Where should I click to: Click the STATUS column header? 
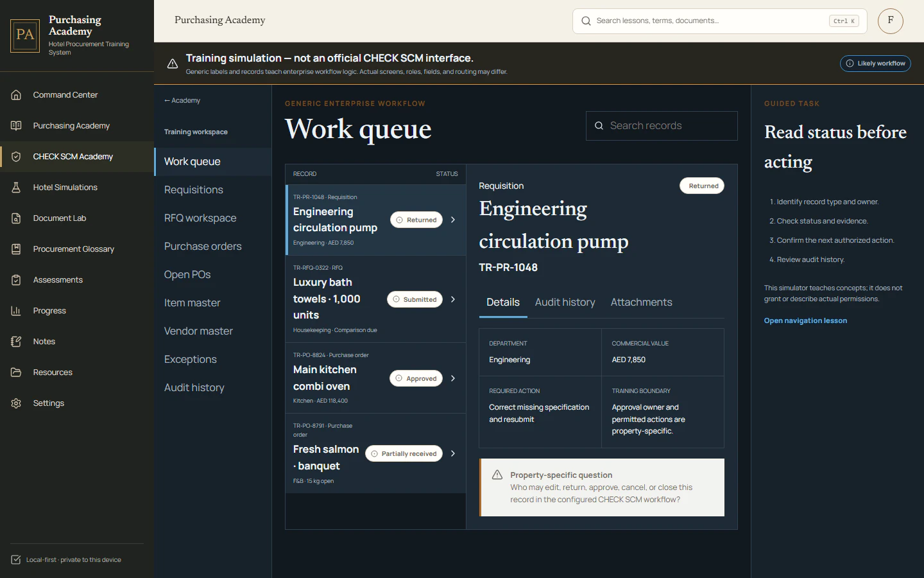[447, 174]
